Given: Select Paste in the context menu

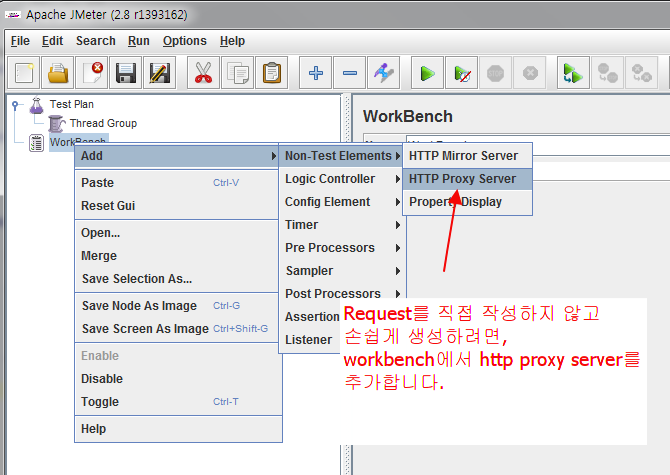Looking at the screenshot, I should tap(176, 183).
